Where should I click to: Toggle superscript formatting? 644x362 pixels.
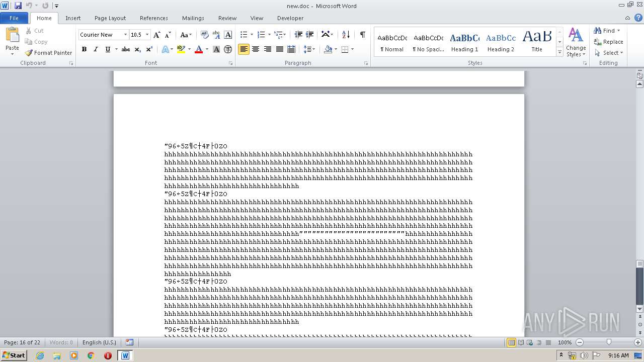point(149,49)
